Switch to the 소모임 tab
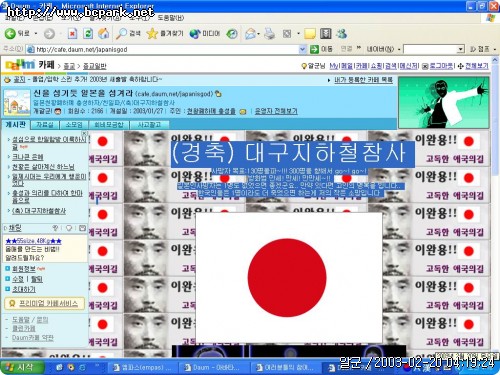The image size is (500, 375). [74, 125]
